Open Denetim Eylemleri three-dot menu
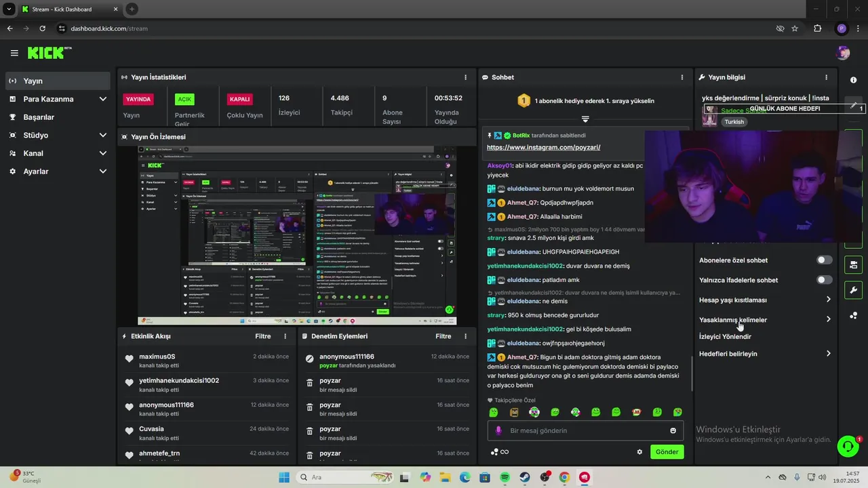 [x=465, y=336]
